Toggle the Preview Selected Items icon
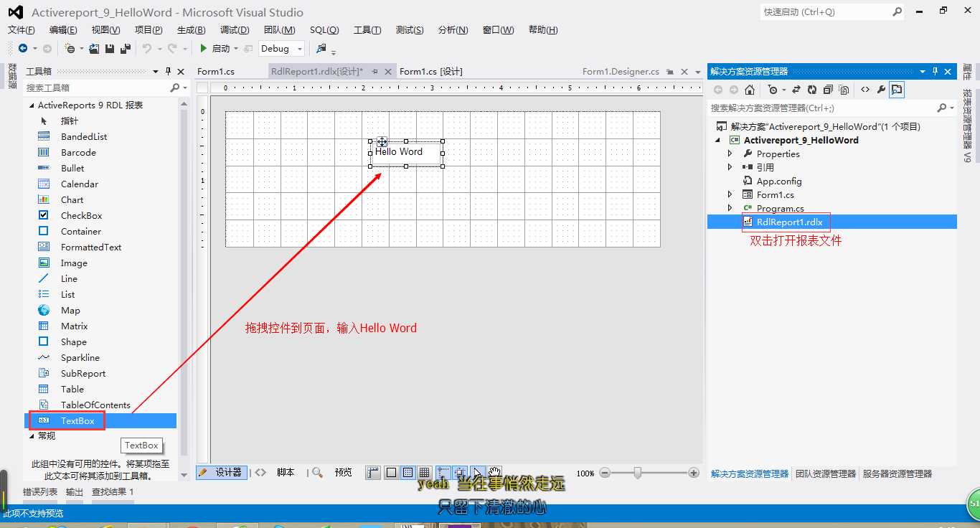This screenshot has width=980, height=528. point(897,90)
